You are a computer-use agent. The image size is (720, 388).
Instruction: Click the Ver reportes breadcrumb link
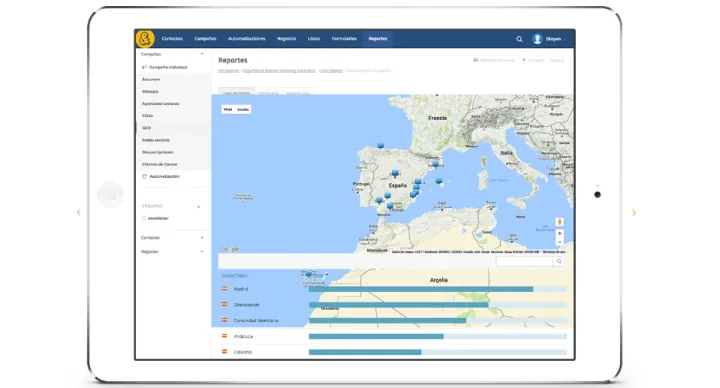(229, 71)
